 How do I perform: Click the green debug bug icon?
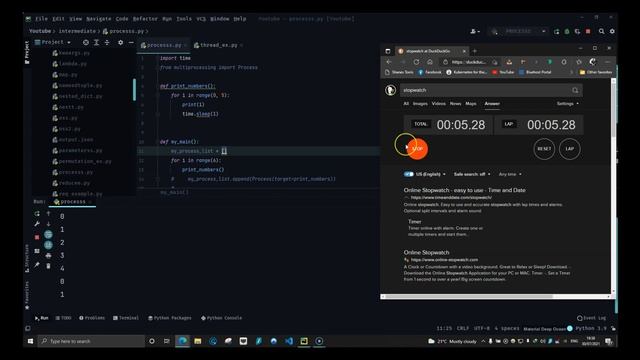tap(567, 31)
